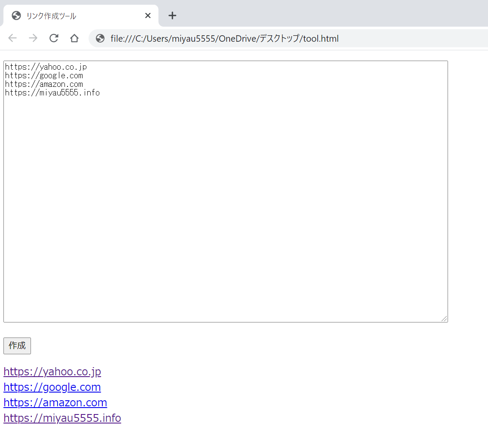This screenshot has width=488, height=448.
Task: Open a new tab with plus icon
Action: tap(172, 15)
